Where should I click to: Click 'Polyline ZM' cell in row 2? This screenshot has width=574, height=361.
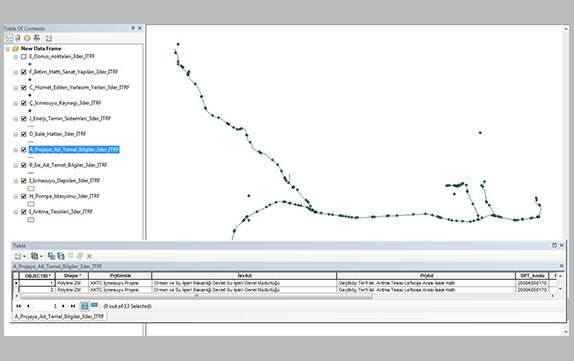pos(72,290)
